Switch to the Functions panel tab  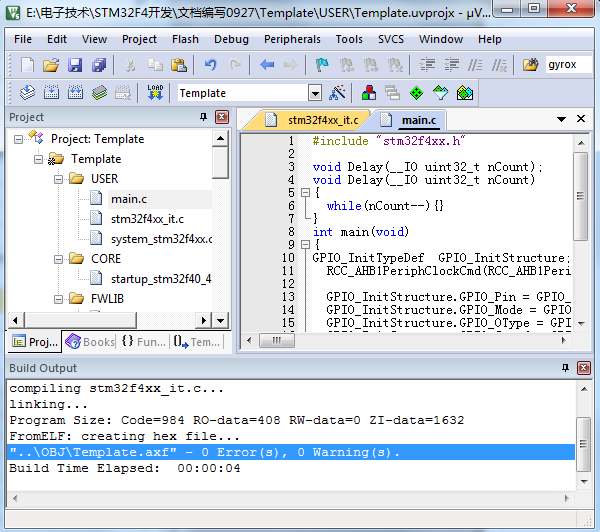pyautogui.click(x=143, y=341)
